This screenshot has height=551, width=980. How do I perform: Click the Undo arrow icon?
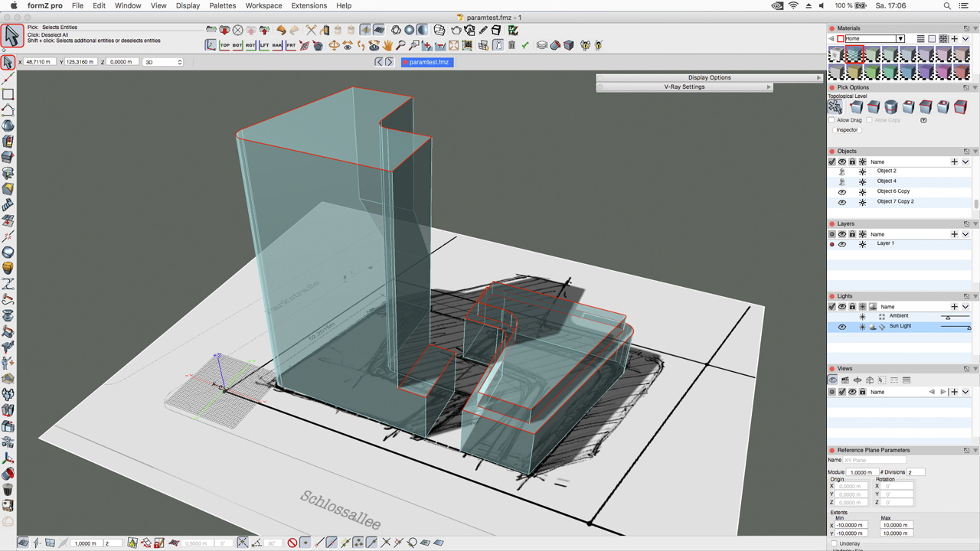point(281,31)
